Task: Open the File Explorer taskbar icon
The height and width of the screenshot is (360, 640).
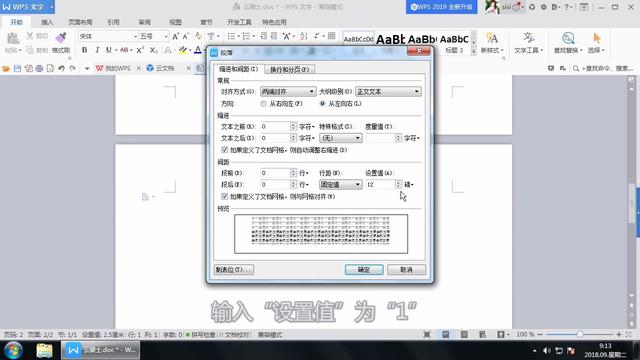Action: point(44,350)
